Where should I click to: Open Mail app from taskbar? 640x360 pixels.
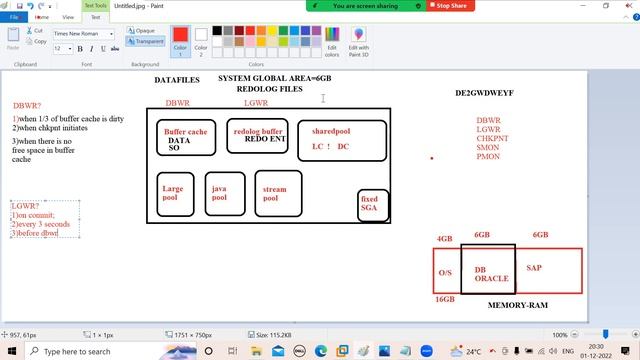point(278,351)
